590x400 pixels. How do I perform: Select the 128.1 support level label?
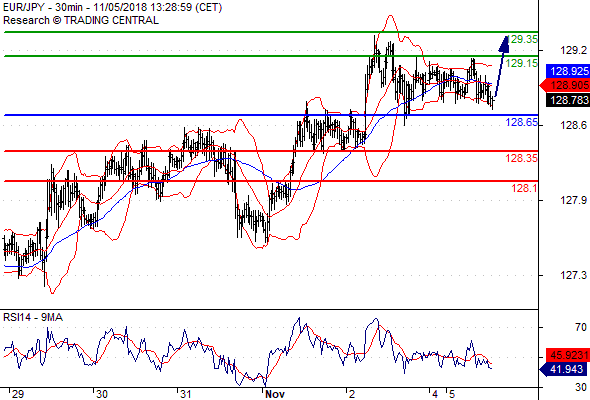[525, 188]
